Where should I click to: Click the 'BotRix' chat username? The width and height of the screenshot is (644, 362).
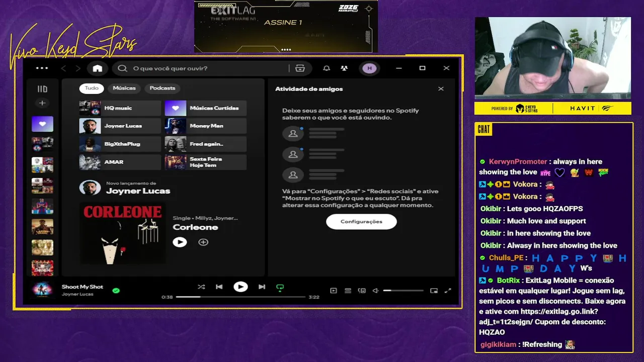[x=508, y=281]
